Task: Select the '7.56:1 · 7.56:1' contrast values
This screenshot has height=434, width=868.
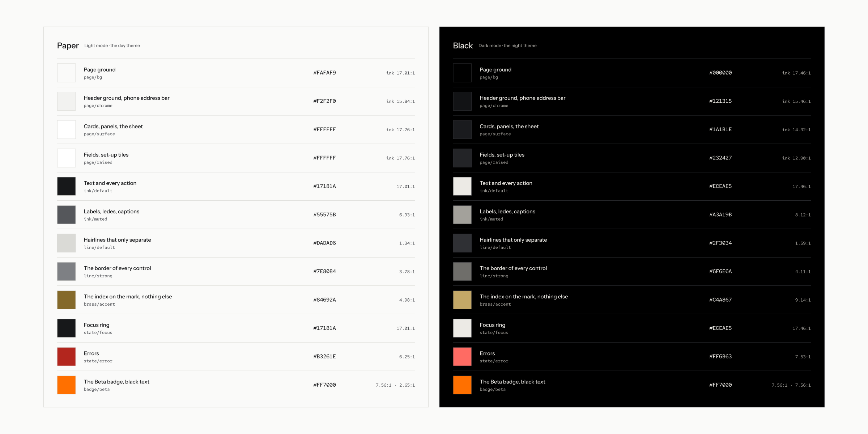Action: pyautogui.click(x=791, y=386)
